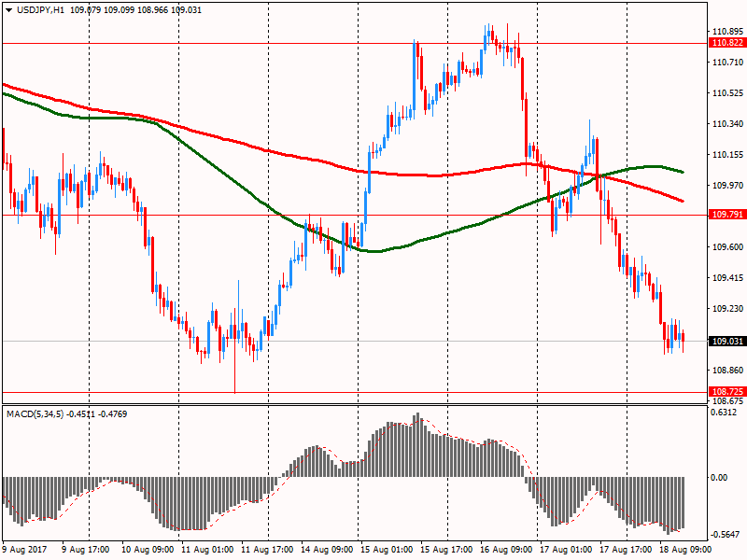Image resolution: width=747 pixels, height=560 pixels.
Task: Click the 110.525 price axis value
Action: click(727, 92)
